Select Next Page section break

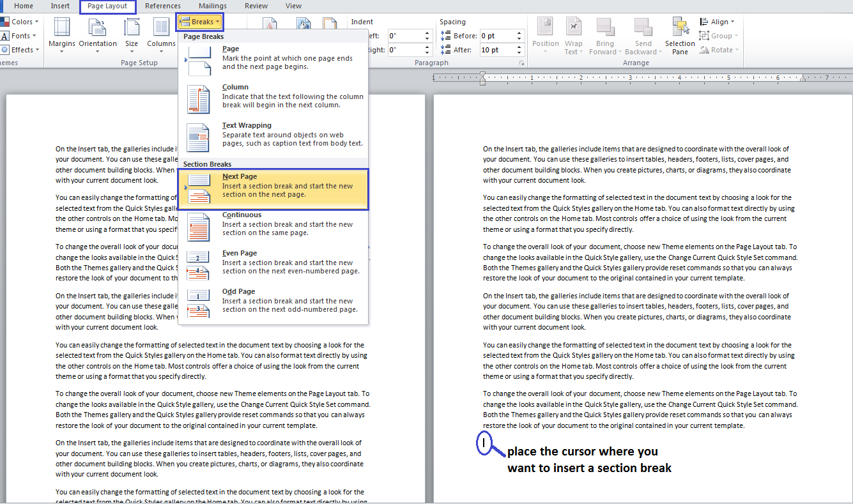[273, 189]
